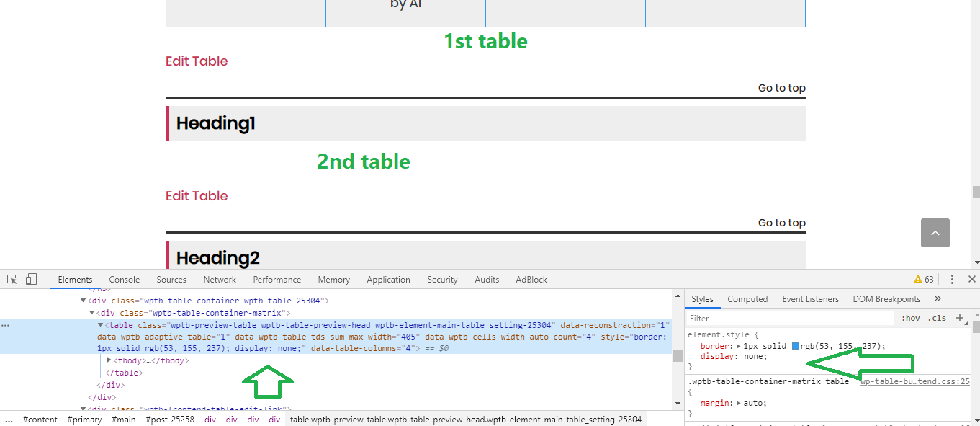Select #primary in the breadcrumb bar
Viewport: 980px width, 426px height.
(x=84, y=419)
